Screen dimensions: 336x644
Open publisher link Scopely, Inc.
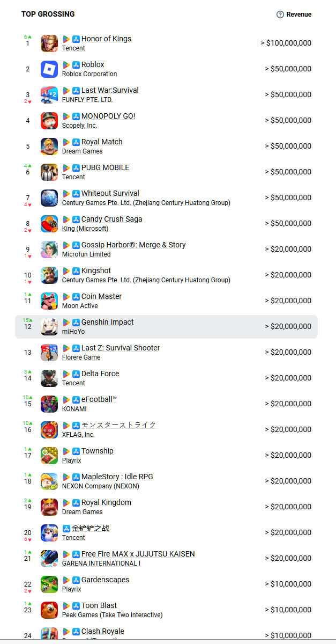pyautogui.click(x=80, y=126)
